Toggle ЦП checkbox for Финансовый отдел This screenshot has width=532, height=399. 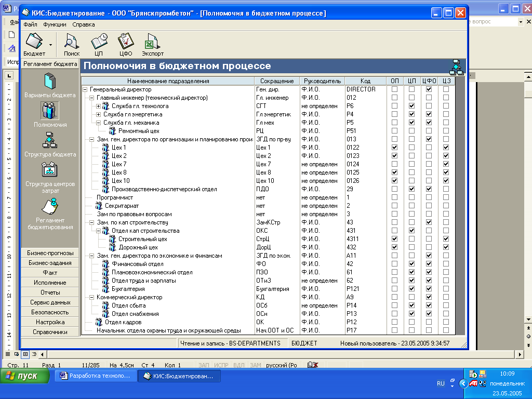pos(411,264)
